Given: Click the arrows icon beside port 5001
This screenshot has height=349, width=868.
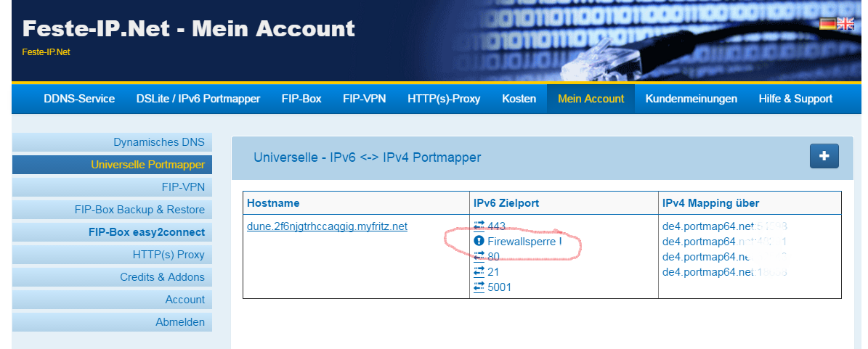Looking at the screenshot, I should pos(479,287).
